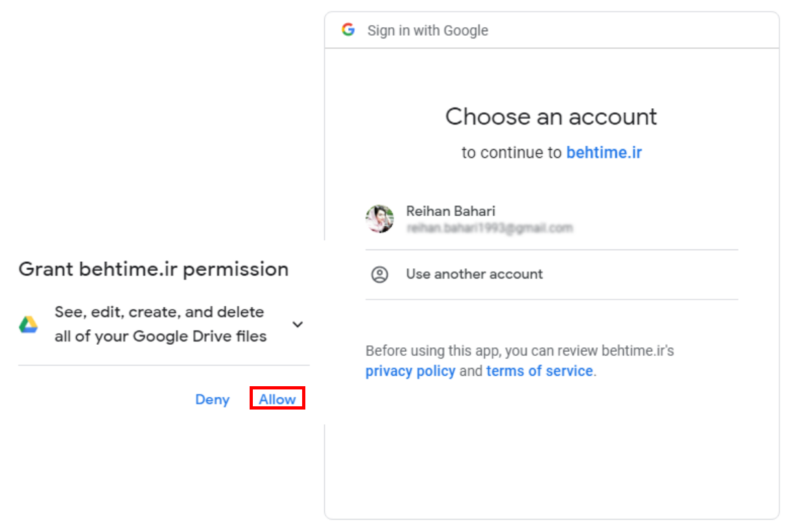Click the Sign in with Google header text
This screenshot has width=789, height=532.
click(x=428, y=30)
